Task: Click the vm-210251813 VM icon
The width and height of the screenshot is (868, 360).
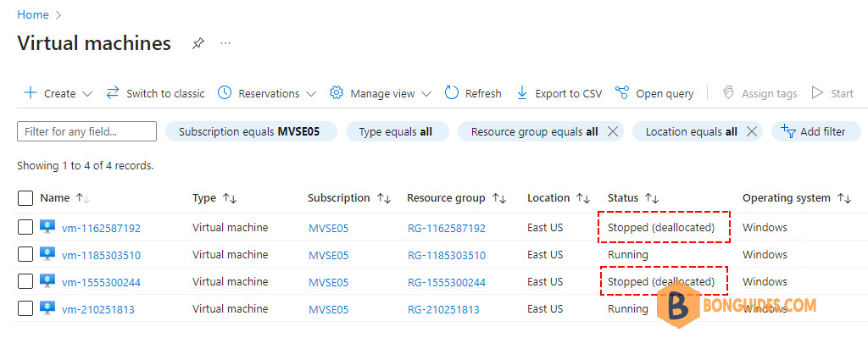Action: tap(47, 307)
